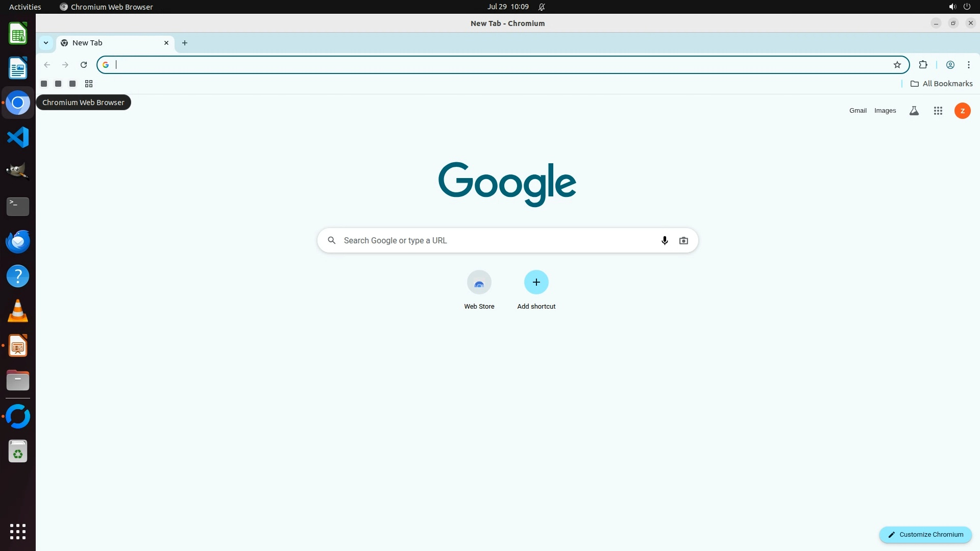
Task: Toggle the notifications bell in top bar
Action: pos(542,7)
